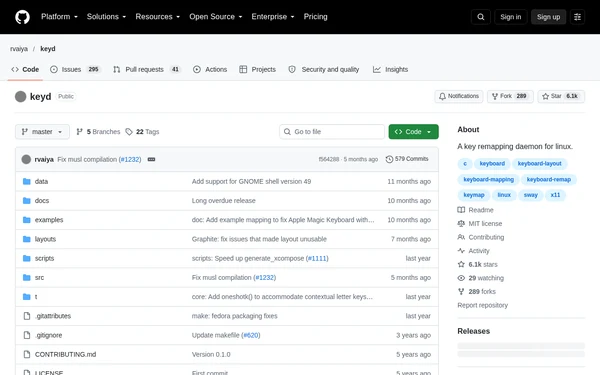Select the keymap topic tag
Viewport: 600px width, 375px height.
coord(474,195)
